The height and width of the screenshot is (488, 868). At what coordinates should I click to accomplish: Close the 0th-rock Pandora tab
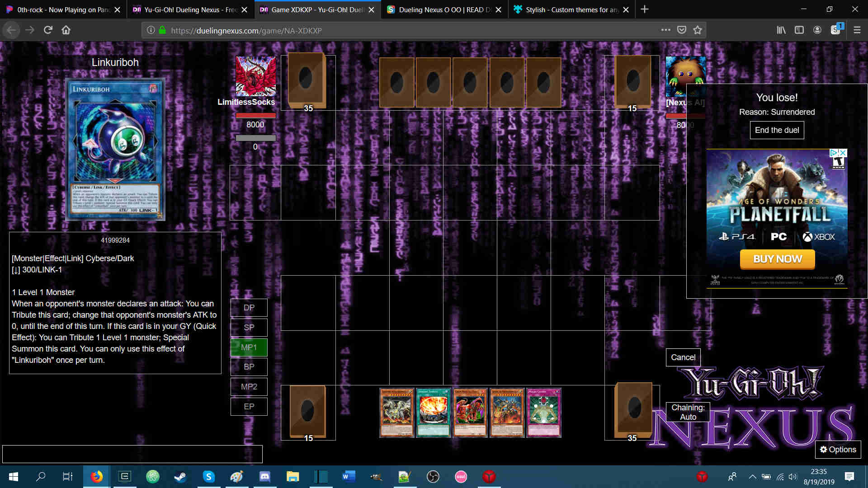pos(117,9)
